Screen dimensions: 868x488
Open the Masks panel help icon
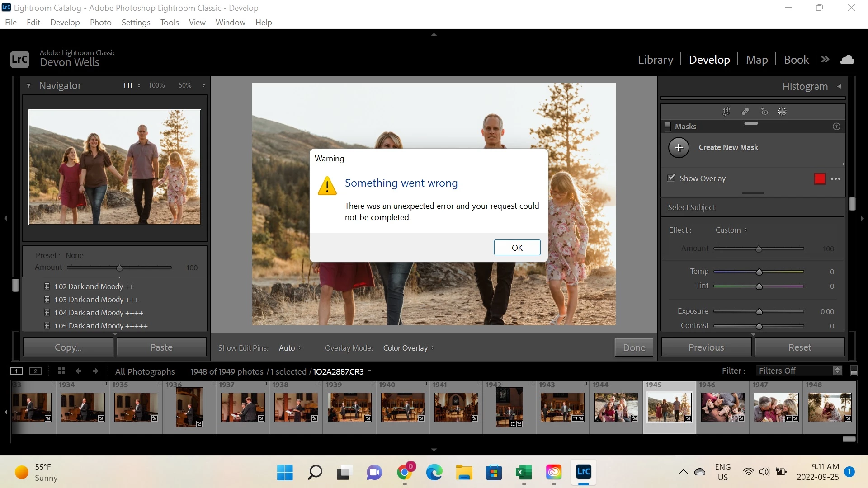pos(836,127)
